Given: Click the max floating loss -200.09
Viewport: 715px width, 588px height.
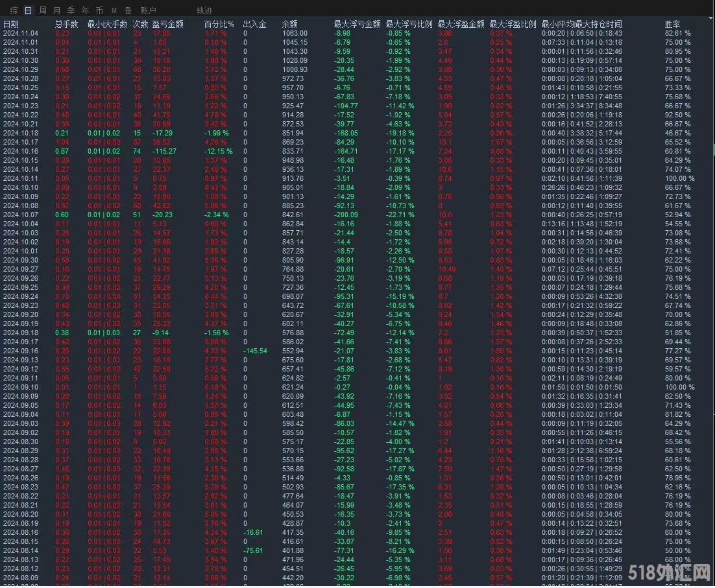Looking at the screenshot, I should pos(346,215).
